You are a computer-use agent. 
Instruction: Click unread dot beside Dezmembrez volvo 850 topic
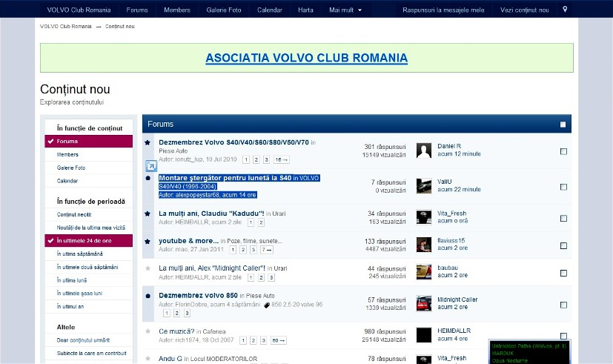pyautogui.click(x=148, y=296)
